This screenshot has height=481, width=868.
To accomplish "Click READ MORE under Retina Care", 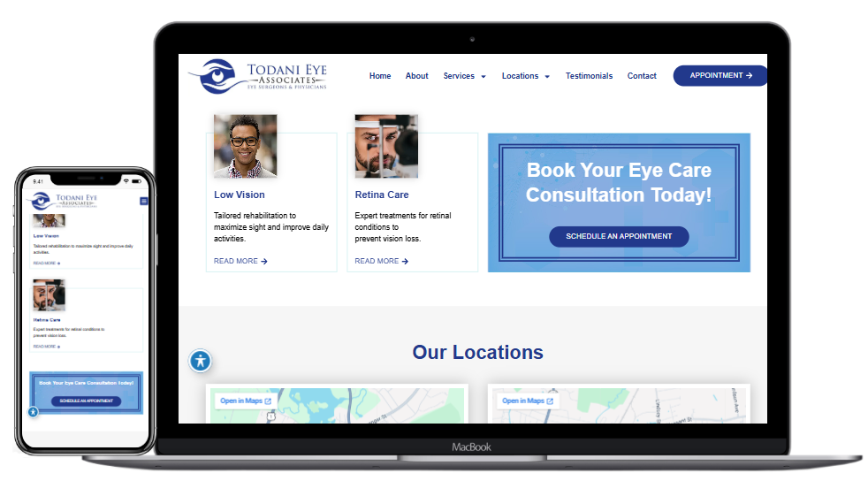I will (x=382, y=261).
